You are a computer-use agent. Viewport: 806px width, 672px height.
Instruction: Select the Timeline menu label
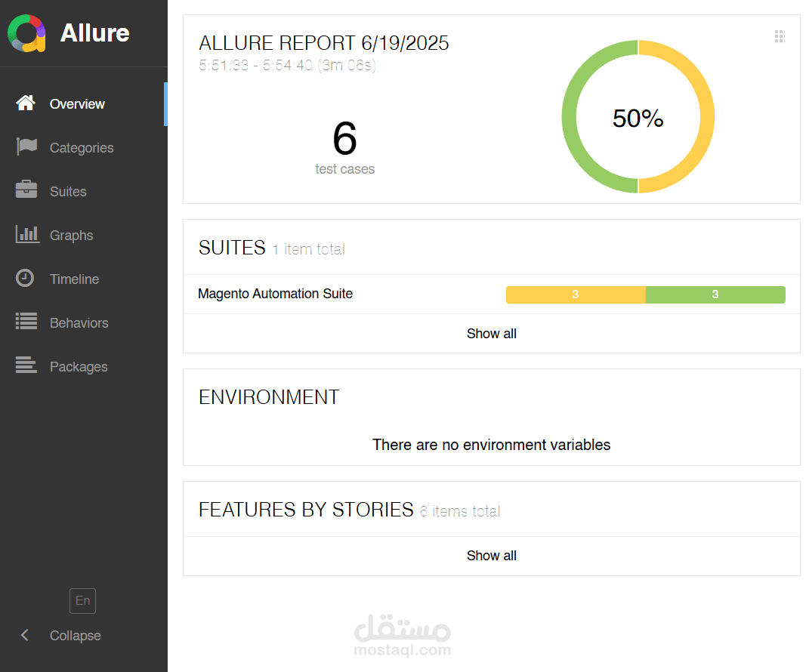coord(74,279)
